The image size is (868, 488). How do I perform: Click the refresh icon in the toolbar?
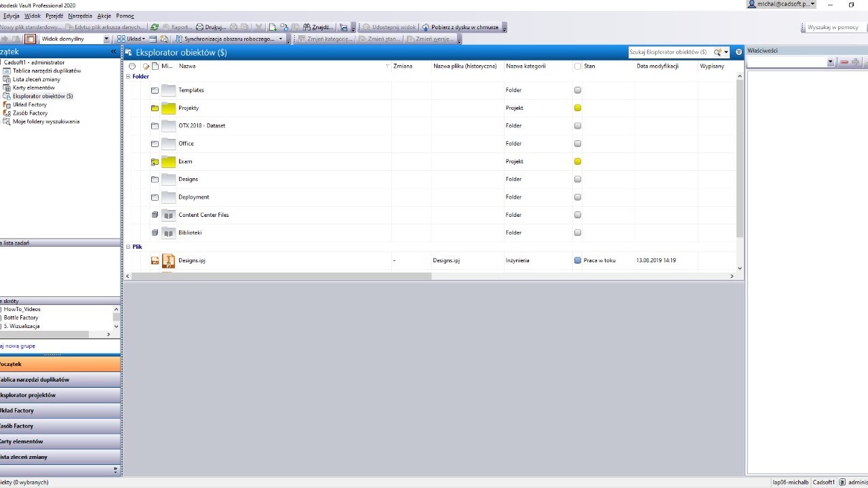point(155,27)
